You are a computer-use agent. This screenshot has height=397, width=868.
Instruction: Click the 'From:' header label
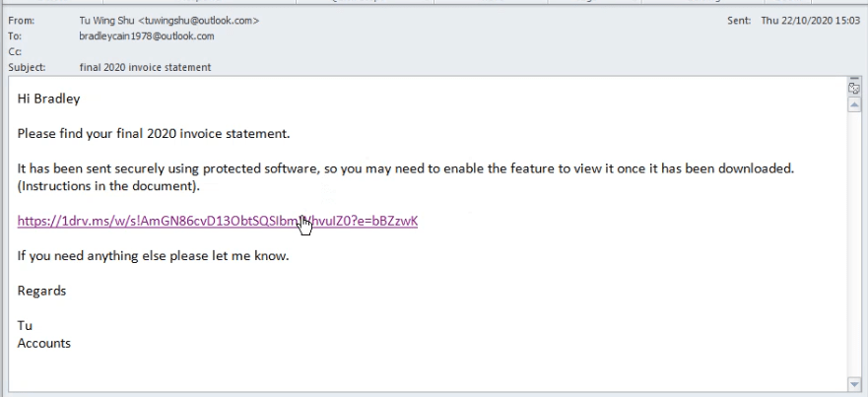pos(20,21)
